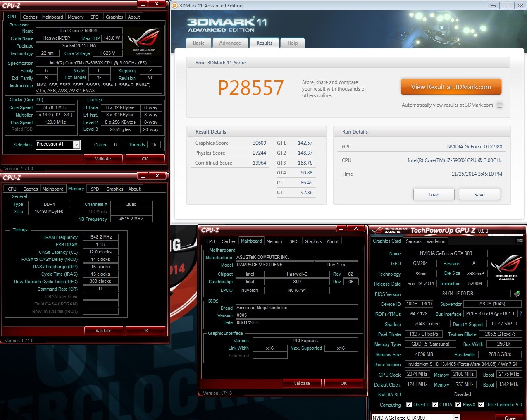Click the BIOS Version field 84.04.1F.00.DB
Viewport: 527px width, 420px height.
pos(458,294)
